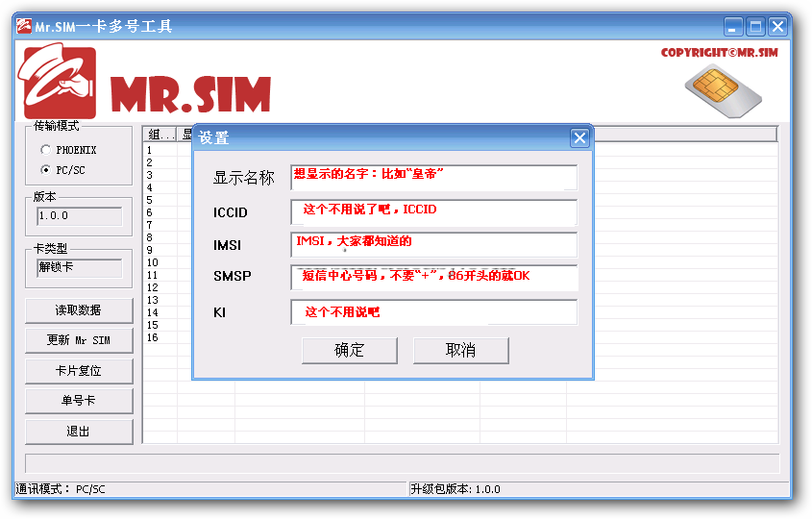Image resolution: width=812 pixels, height=519 pixels.
Task: Select row 12 in the group list
Action: point(152,287)
